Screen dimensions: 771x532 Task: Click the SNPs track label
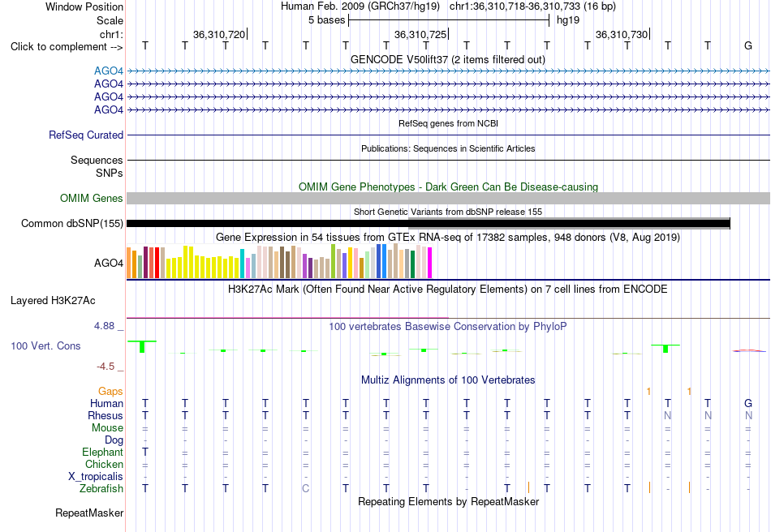coord(110,173)
